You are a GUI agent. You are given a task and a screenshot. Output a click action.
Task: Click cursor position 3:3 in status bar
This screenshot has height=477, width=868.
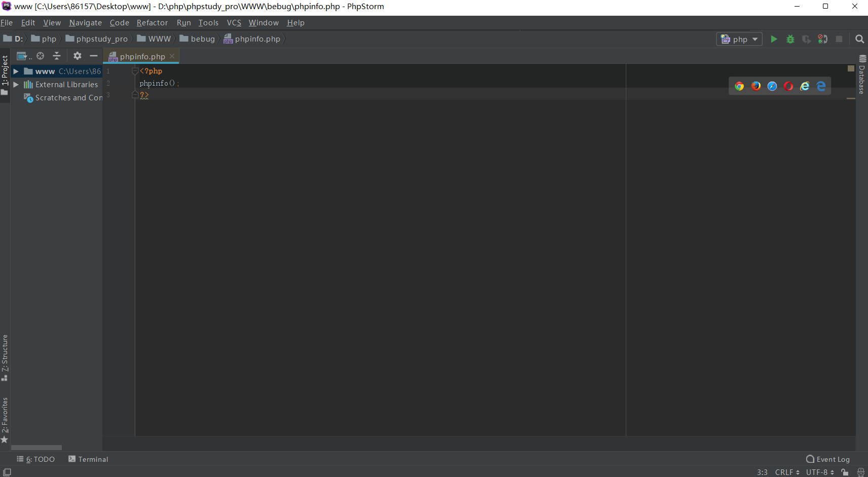pyautogui.click(x=762, y=472)
